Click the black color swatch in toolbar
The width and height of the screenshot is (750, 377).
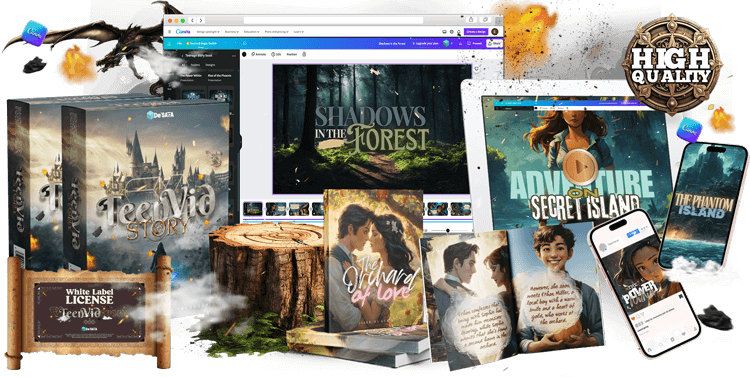244,55
